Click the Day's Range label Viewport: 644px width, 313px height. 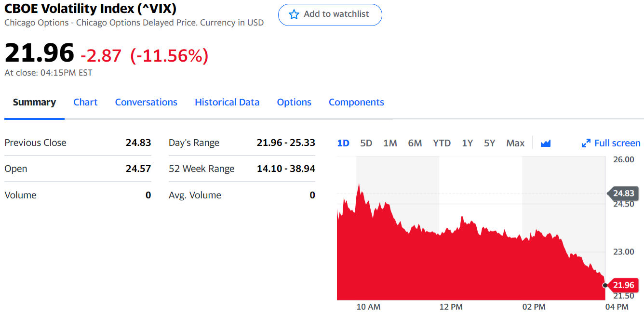pos(194,143)
